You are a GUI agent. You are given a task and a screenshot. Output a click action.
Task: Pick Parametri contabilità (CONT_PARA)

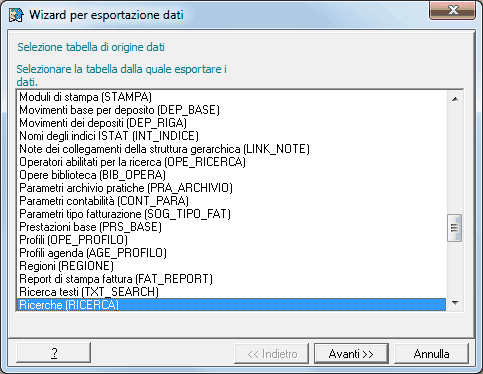(x=231, y=201)
